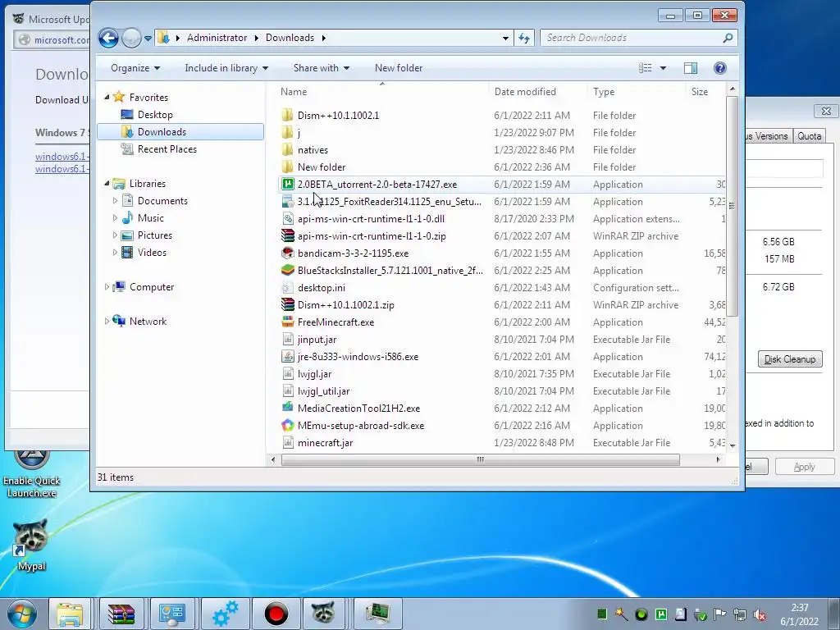Open the recent pages dropdown arrow
This screenshot has height=630, width=840.
pos(148,38)
